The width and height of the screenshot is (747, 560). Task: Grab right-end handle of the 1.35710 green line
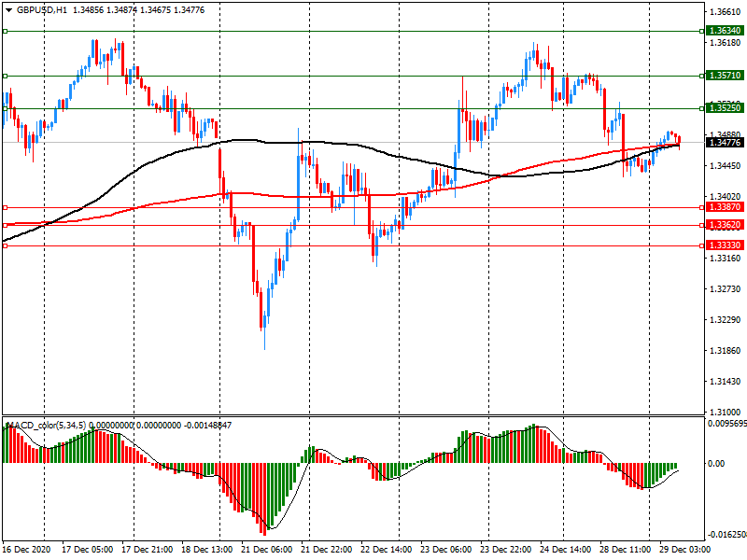[702, 77]
